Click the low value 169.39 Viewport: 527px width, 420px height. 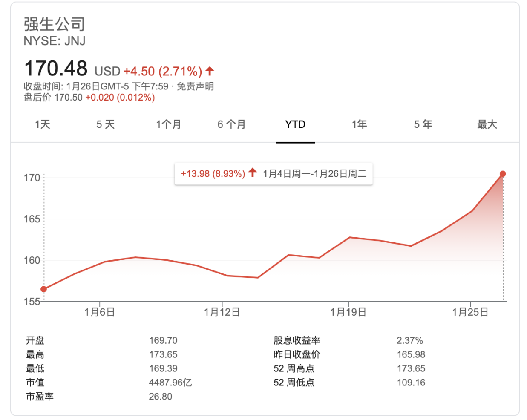point(163,368)
